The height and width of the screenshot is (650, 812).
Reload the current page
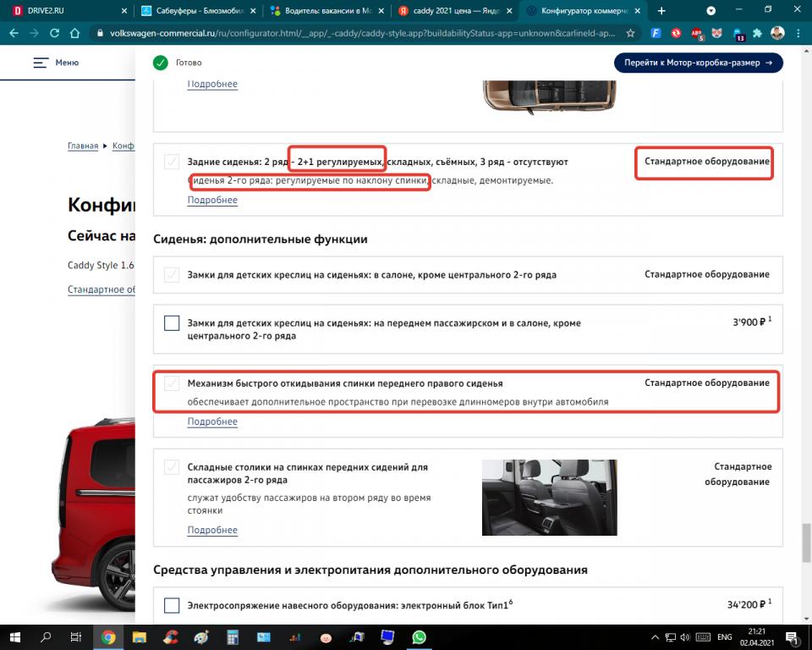[54, 33]
